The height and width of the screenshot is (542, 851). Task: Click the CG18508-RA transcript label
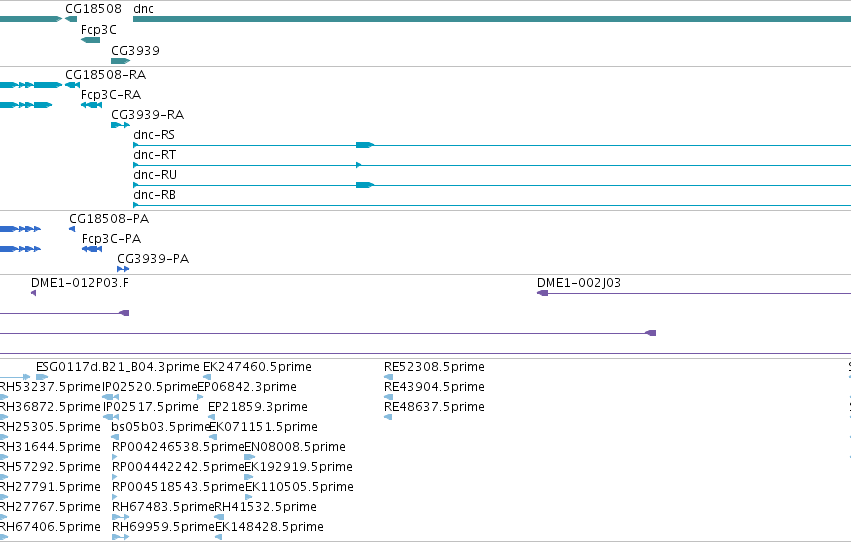(x=105, y=74)
